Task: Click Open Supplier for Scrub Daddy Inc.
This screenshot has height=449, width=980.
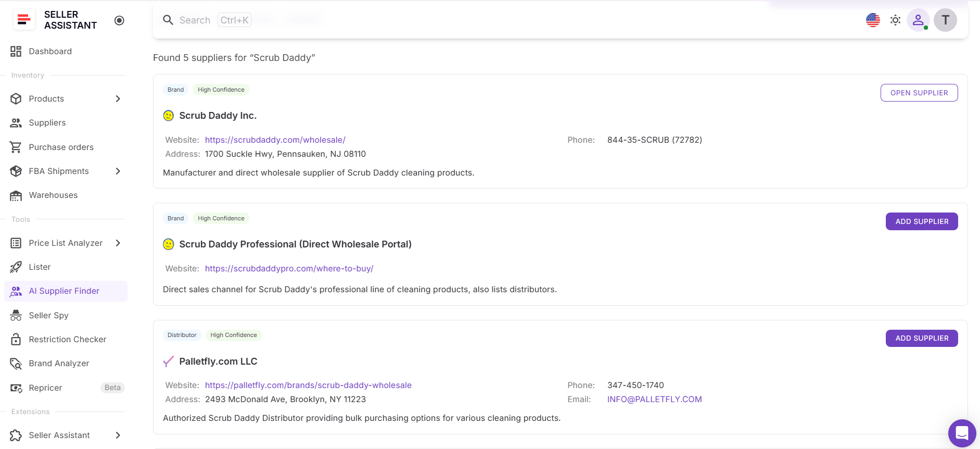Action: [x=919, y=93]
